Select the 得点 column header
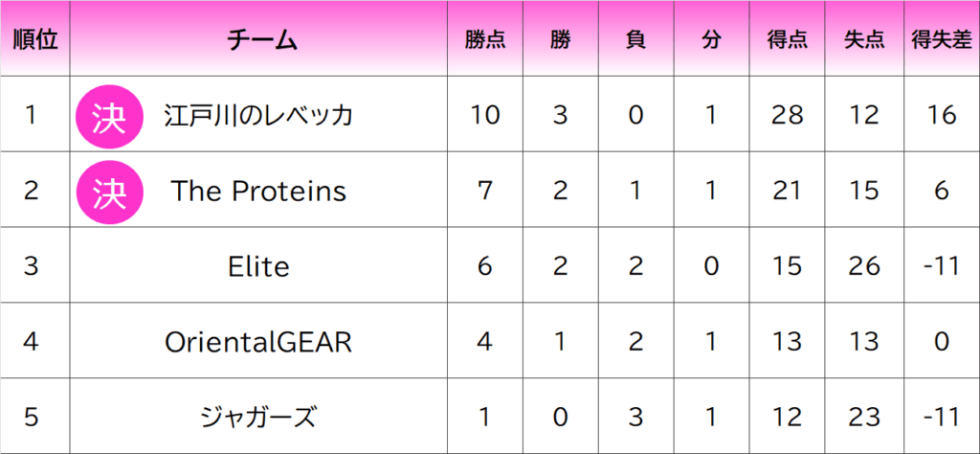The width and height of the screenshot is (980, 454). tap(787, 39)
